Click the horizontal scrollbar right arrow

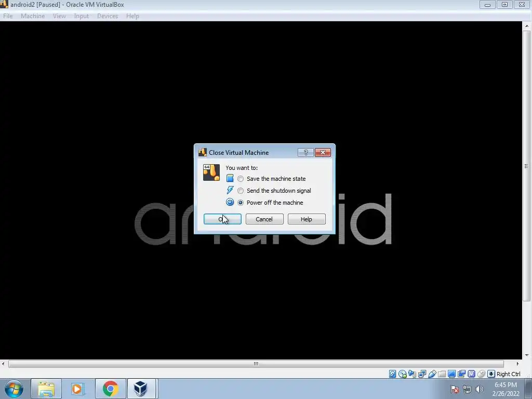click(x=517, y=364)
